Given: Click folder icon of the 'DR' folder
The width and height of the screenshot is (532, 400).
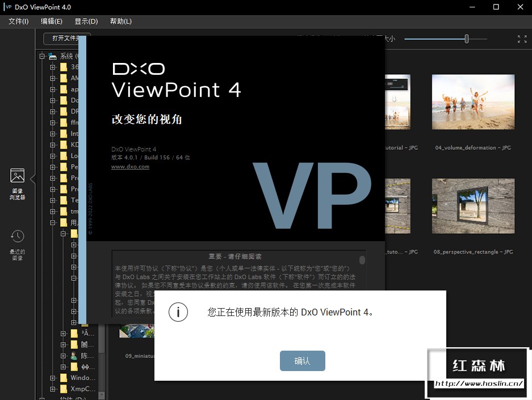Looking at the screenshot, I should click(64, 112).
